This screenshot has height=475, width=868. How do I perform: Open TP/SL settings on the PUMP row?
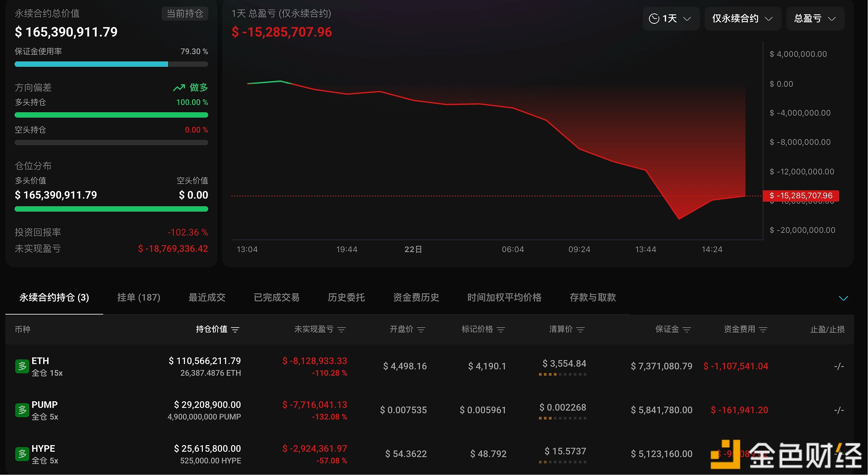839,410
